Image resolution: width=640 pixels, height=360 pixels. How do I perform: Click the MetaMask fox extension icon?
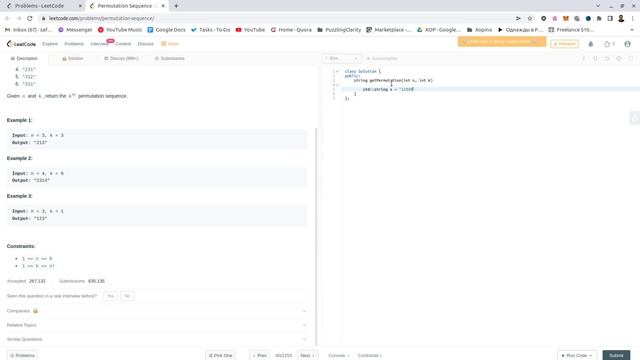(566, 18)
